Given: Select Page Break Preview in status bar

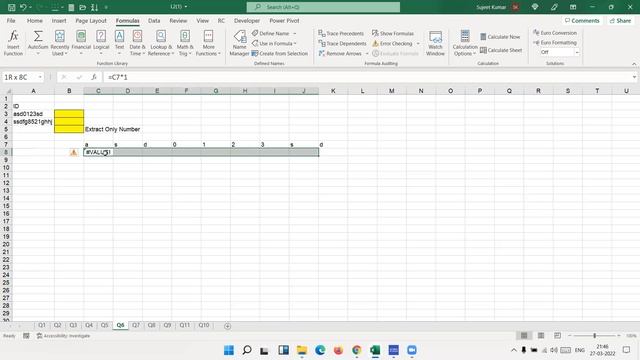Looking at the screenshot, I should click(558, 336).
